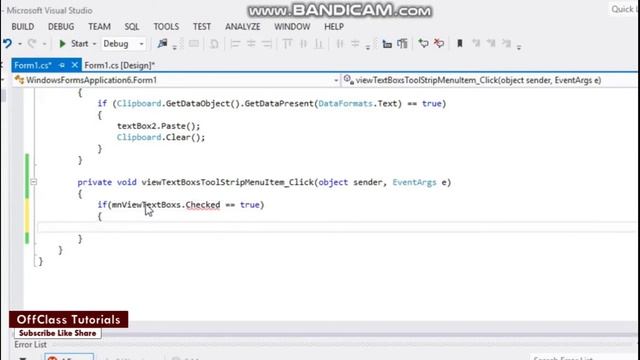Click the Error List panel title
The image size is (640, 360).
31,344
